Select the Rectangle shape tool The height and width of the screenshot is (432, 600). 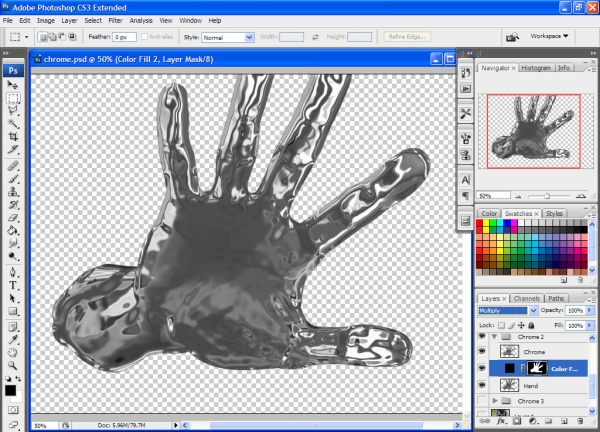(x=13, y=311)
